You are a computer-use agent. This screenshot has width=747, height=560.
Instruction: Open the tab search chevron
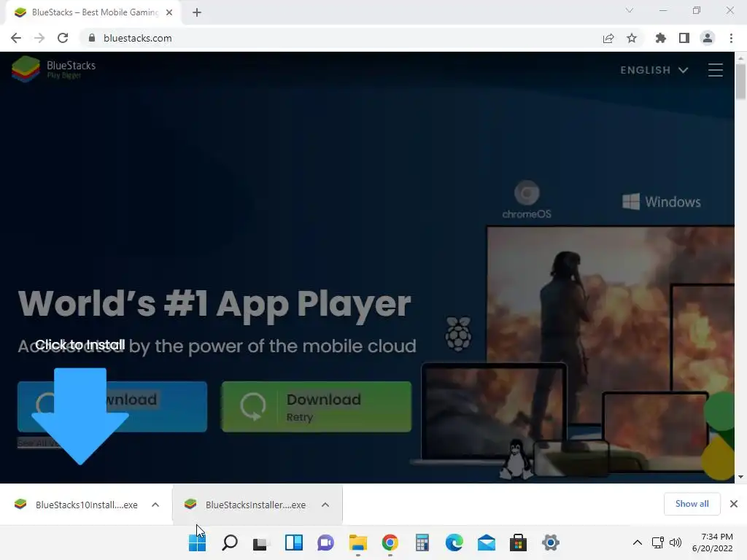[x=630, y=10]
